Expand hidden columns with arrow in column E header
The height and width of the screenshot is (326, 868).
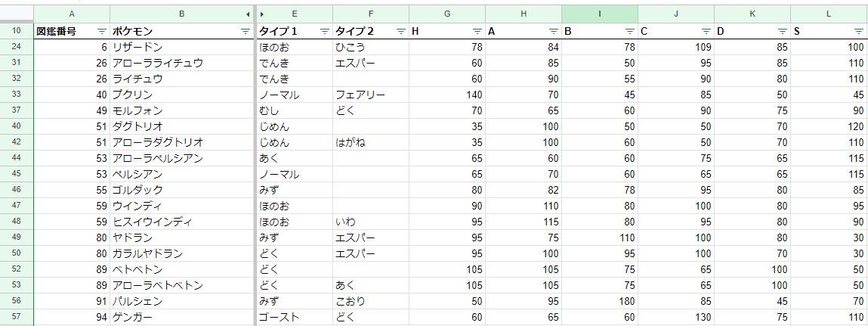pyautogui.click(x=262, y=14)
